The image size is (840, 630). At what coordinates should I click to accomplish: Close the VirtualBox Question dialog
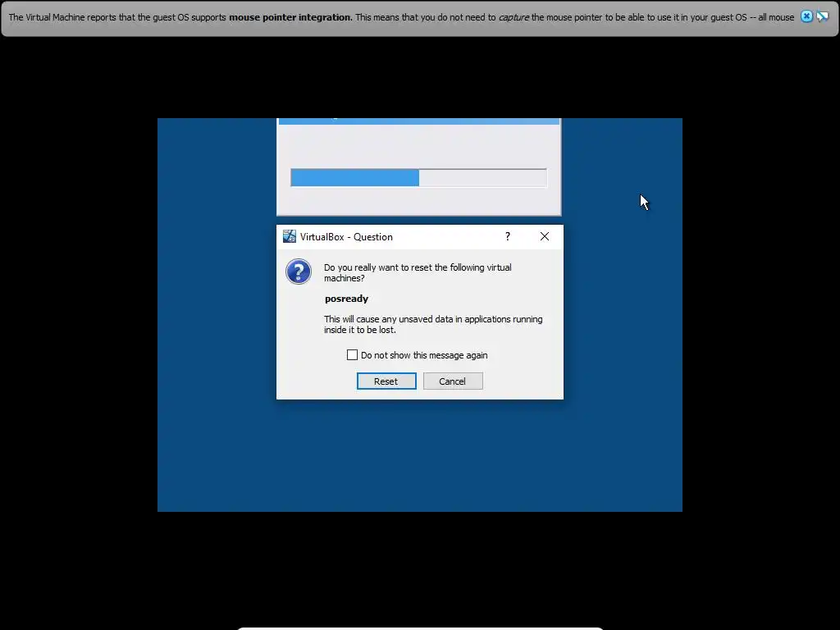point(545,236)
